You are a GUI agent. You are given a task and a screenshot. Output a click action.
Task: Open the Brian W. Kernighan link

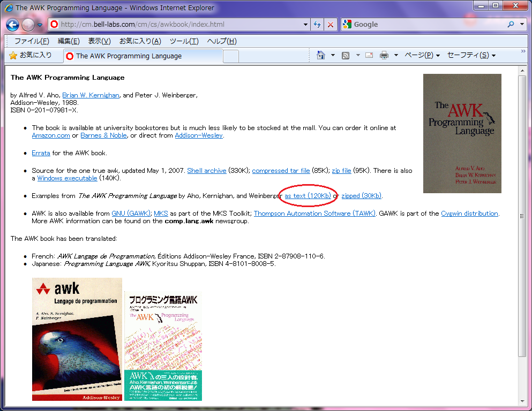(91, 95)
